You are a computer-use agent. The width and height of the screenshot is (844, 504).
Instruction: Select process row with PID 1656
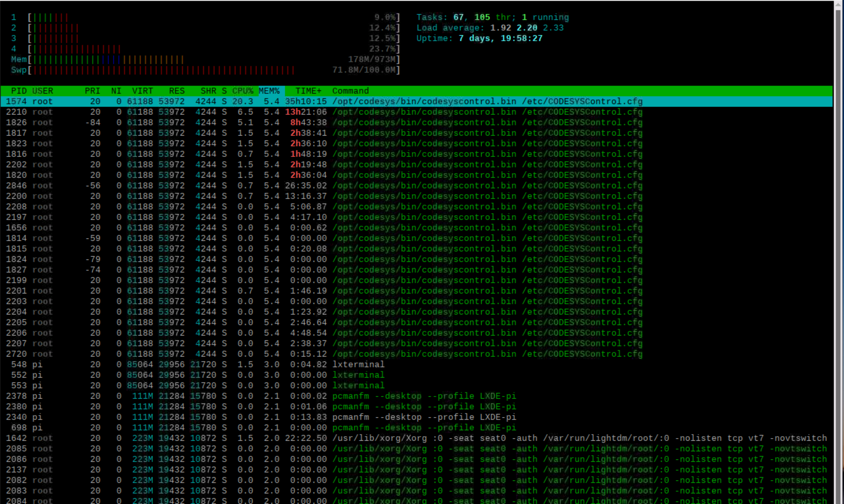416,228
